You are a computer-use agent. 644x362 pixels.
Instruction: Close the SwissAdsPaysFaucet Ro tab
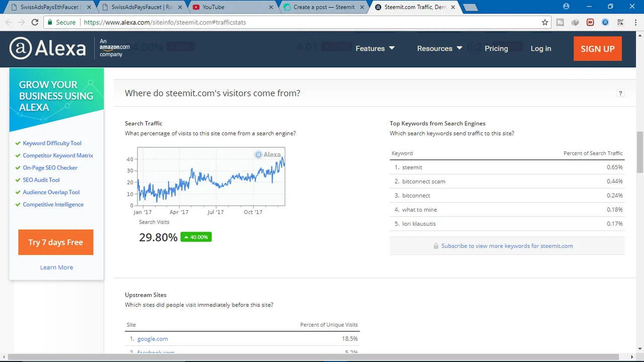180,8
